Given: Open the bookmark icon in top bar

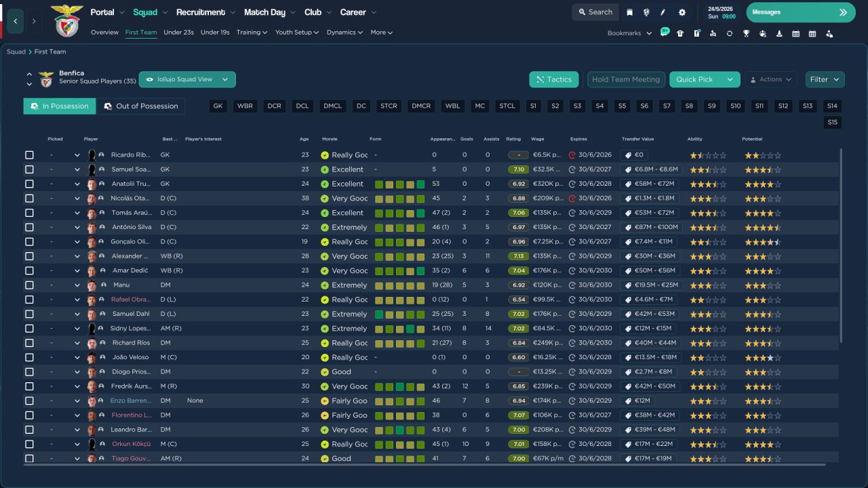Looking at the screenshot, I should click(630, 12).
